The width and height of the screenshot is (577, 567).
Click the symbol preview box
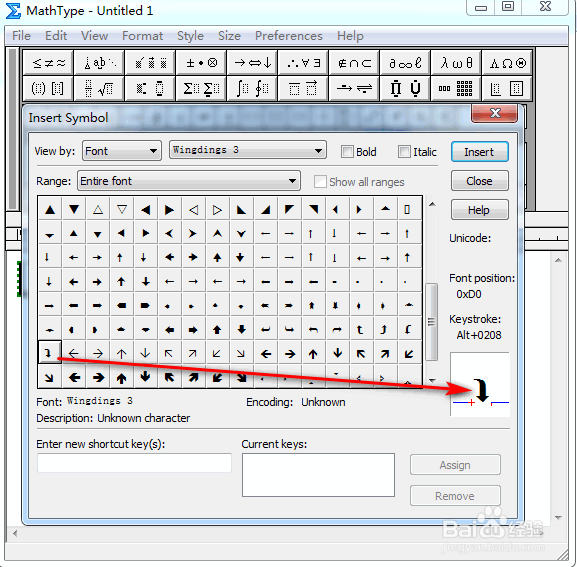coord(480,384)
